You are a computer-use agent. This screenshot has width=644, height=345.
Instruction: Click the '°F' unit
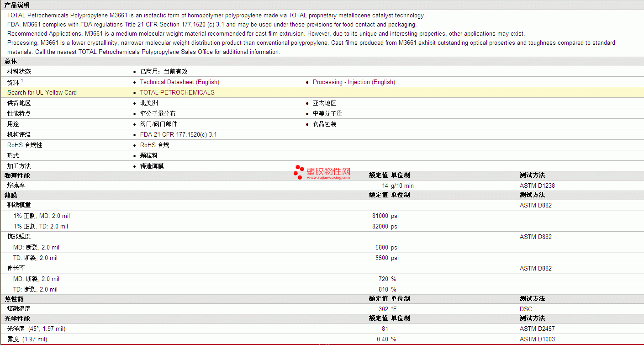pos(394,309)
